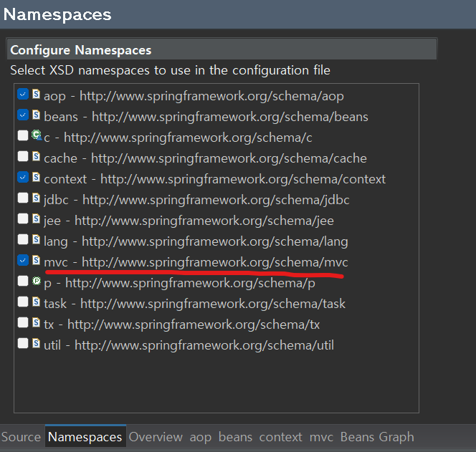Select the jee schema URL row
The height and width of the screenshot is (452, 476).
click(x=189, y=221)
